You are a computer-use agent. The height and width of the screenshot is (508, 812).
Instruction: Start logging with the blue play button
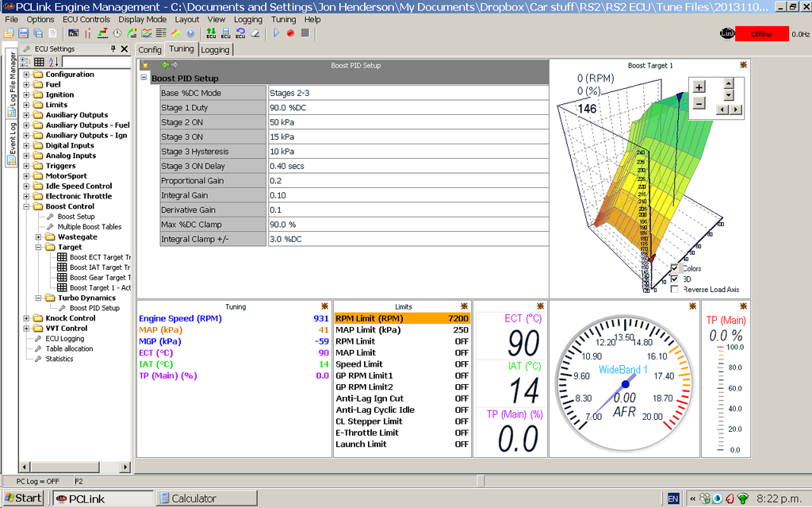[276, 33]
